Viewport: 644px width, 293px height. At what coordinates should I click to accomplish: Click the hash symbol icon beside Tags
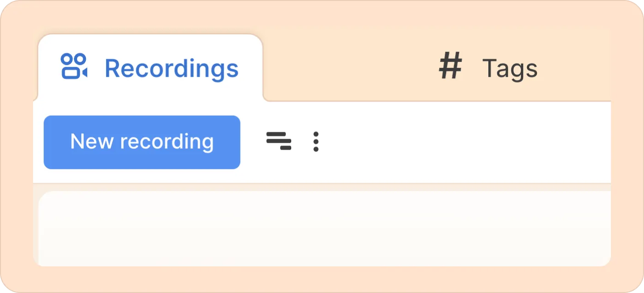coord(450,66)
